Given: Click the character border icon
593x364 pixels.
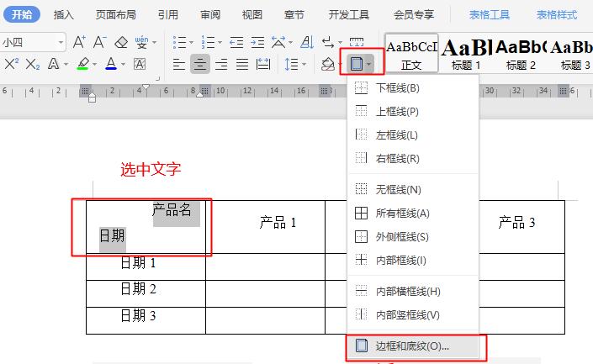Looking at the screenshot, I should tap(140, 64).
